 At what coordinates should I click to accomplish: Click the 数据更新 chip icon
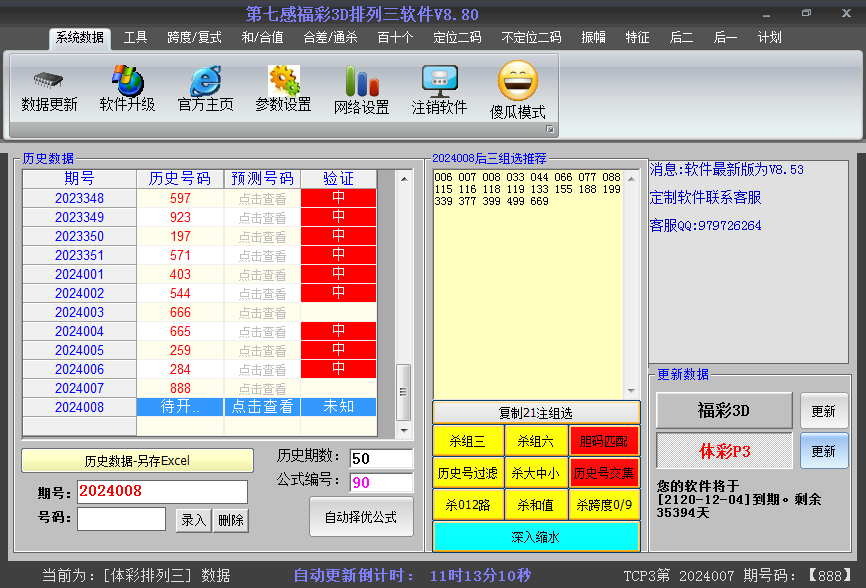[x=49, y=81]
